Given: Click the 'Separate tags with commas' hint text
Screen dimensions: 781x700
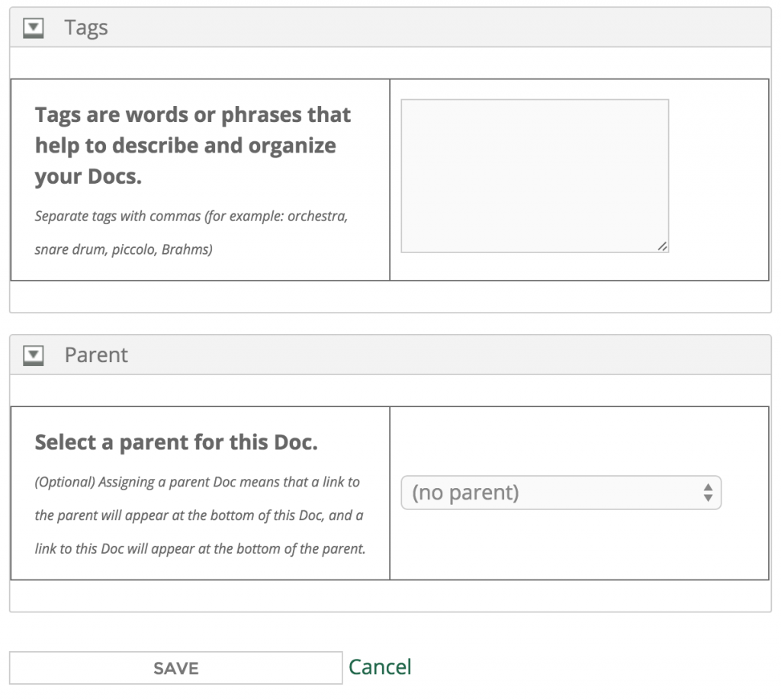Looking at the screenshot, I should (191, 233).
